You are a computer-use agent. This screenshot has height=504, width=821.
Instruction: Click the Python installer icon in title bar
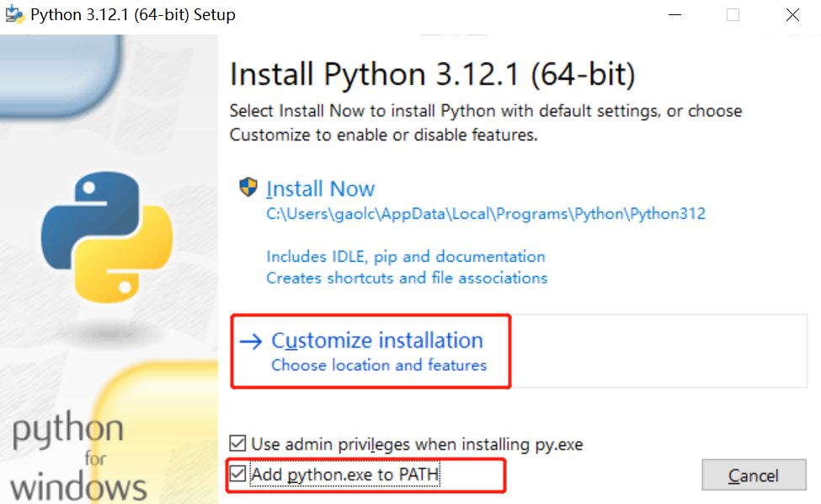[x=14, y=14]
